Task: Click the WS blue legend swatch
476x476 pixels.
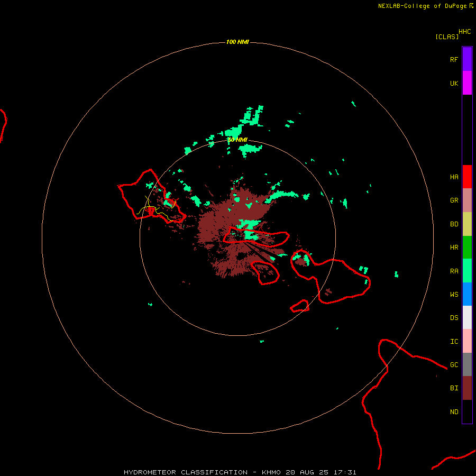Action: click(467, 294)
